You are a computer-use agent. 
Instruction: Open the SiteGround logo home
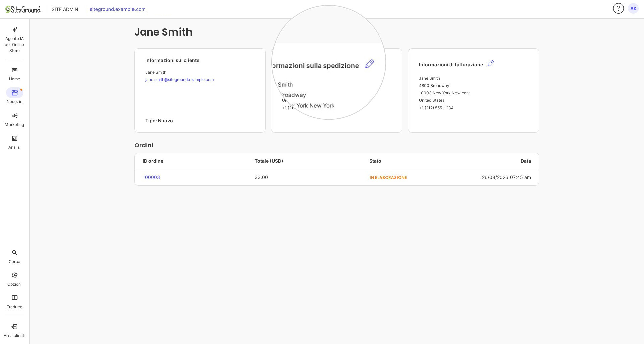point(23,9)
